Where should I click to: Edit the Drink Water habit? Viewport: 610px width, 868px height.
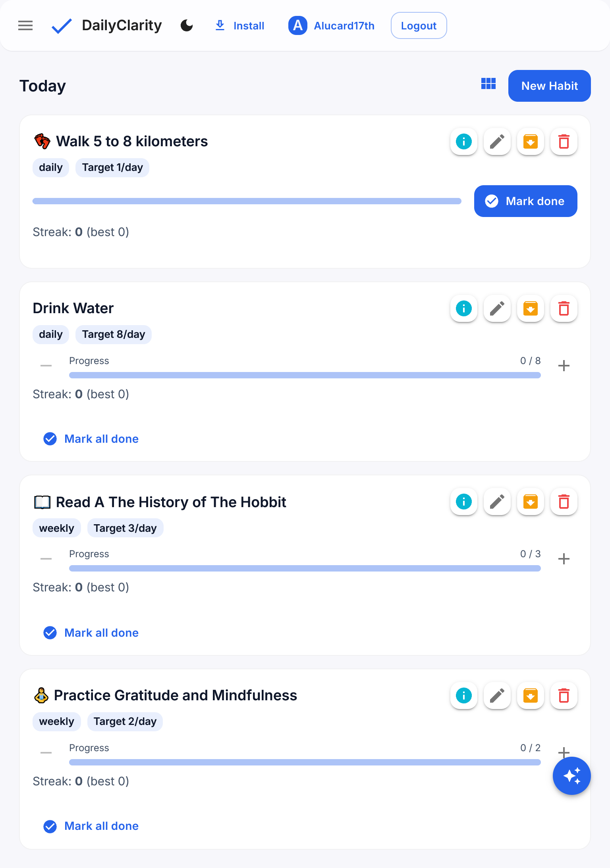click(x=497, y=308)
